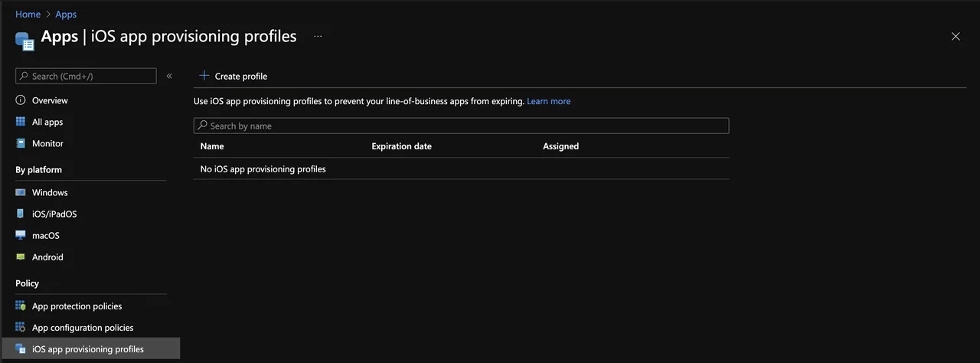Click the All apps grid icon
The height and width of the screenshot is (363, 980).
coord(21,122)
